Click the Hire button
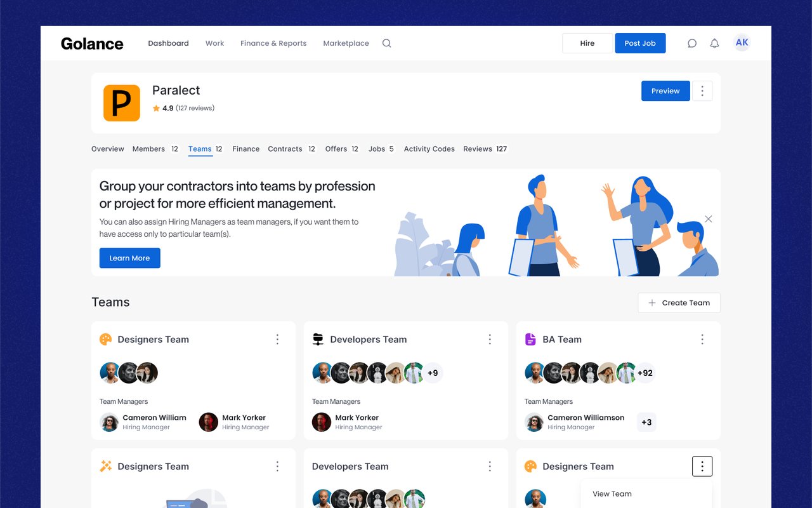This screenshot has width=812, height=508. point(587,43)
